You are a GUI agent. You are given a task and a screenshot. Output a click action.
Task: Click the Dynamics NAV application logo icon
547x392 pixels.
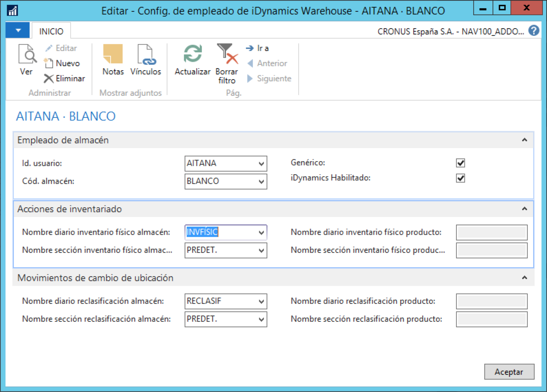tap(12, 11)
